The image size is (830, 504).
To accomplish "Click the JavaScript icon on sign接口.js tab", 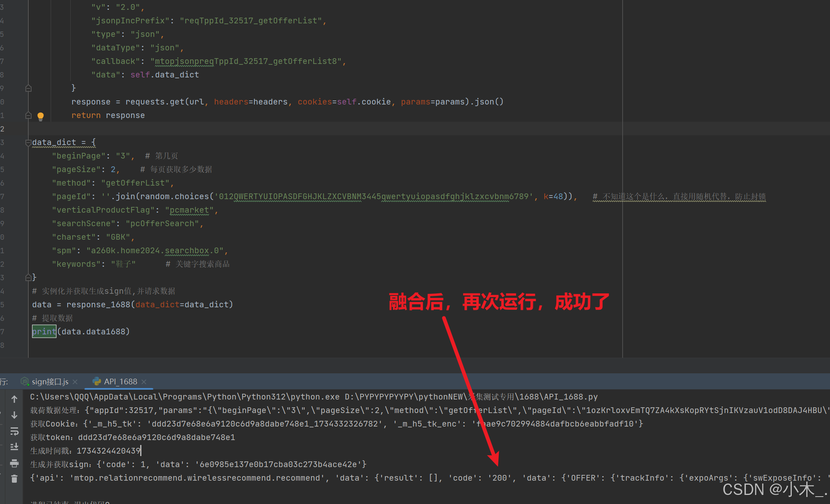I will point(25,381).
